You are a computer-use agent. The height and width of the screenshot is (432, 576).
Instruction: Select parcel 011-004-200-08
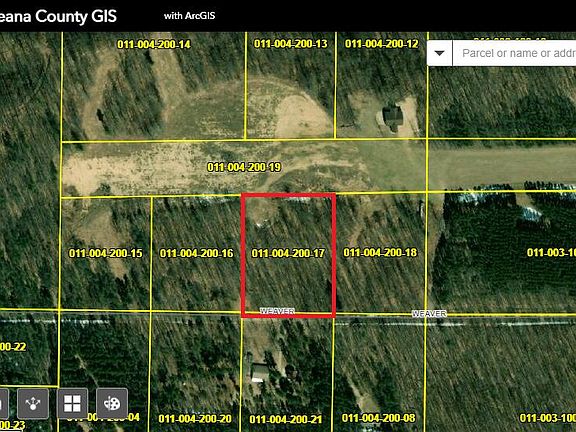378,418
